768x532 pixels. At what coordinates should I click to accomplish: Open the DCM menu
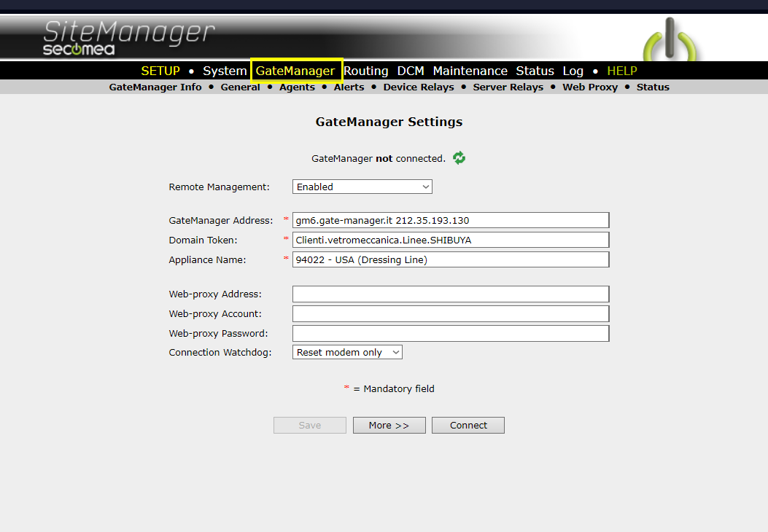pos(411,71)
